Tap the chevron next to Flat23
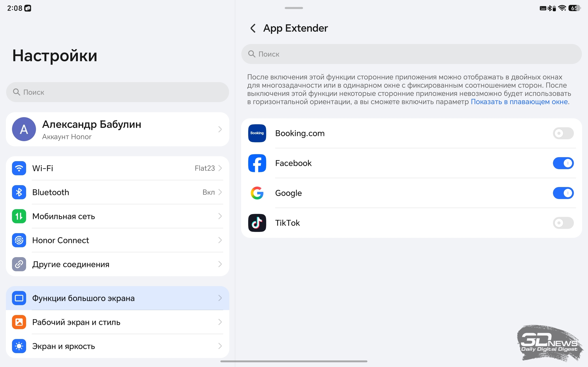Screen dimensions: 588x367 coord(220,168)
